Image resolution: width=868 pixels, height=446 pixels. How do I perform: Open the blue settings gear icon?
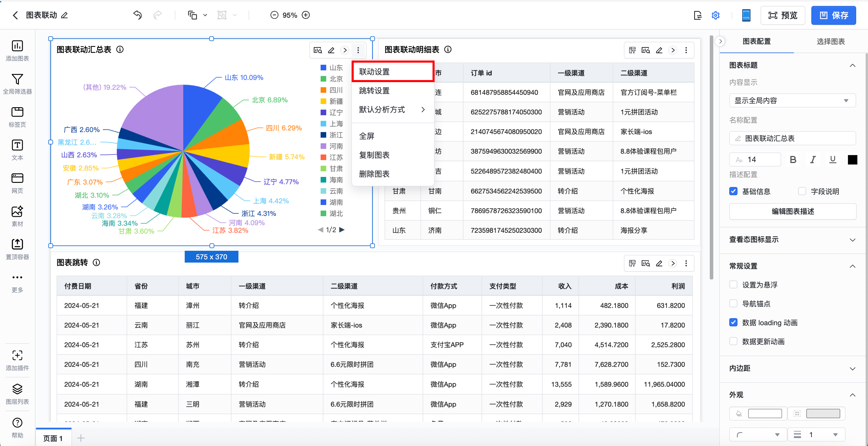click(x=715, y=15)
